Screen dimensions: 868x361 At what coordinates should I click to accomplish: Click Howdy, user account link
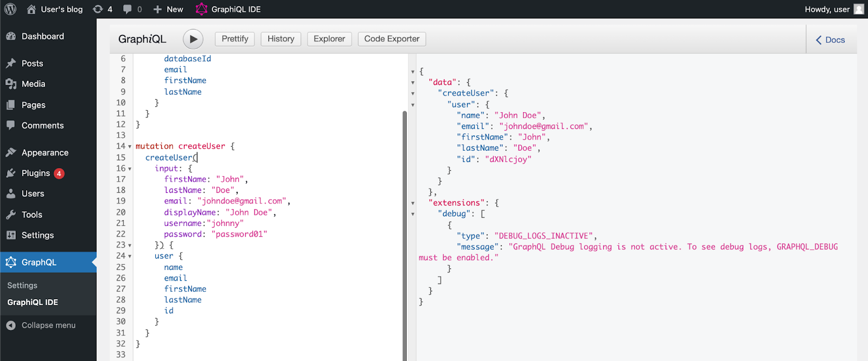pos(834,9)
